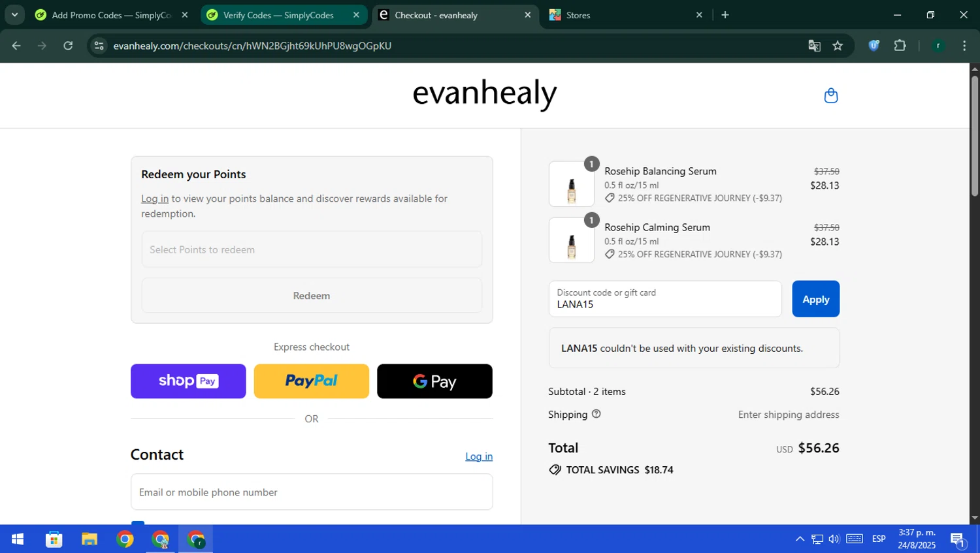Pay with PayPal
980x553 pixels.
click(x=312, y=381)
